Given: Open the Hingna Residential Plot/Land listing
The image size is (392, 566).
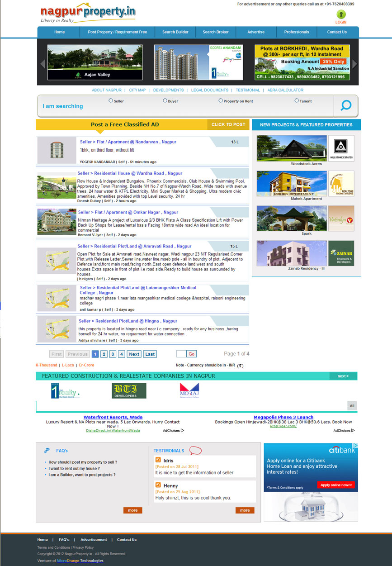Looking at the screenshot, I should coord(128,321).
